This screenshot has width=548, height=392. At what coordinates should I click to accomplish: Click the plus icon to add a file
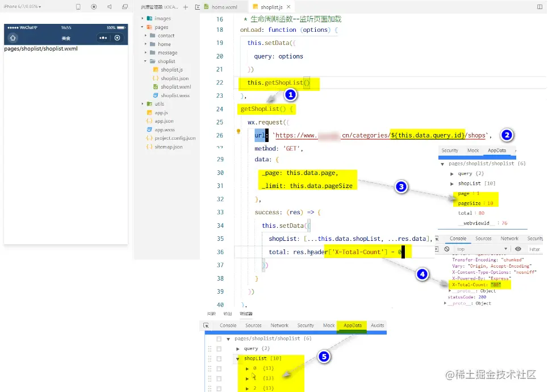[x=186, y=7]
